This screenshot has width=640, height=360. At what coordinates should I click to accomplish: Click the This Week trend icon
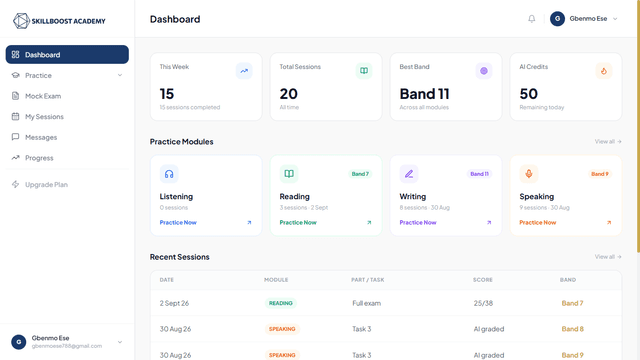tap(244, 71)
